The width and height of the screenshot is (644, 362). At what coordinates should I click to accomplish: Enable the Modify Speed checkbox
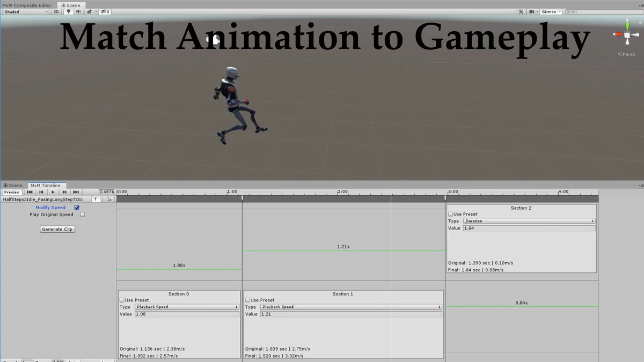click(77, 208)
